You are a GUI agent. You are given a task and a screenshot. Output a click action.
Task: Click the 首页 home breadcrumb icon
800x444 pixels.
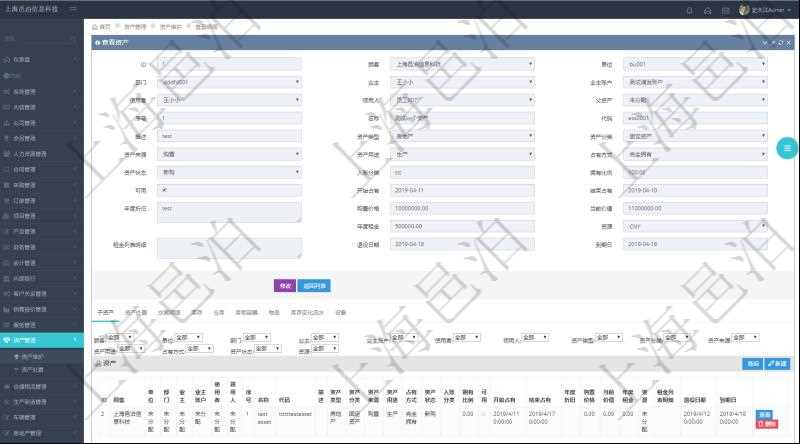(96, 26)
